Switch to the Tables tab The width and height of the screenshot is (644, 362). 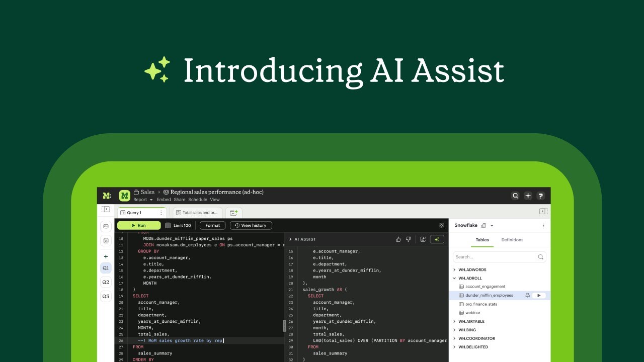pos(482,240)
